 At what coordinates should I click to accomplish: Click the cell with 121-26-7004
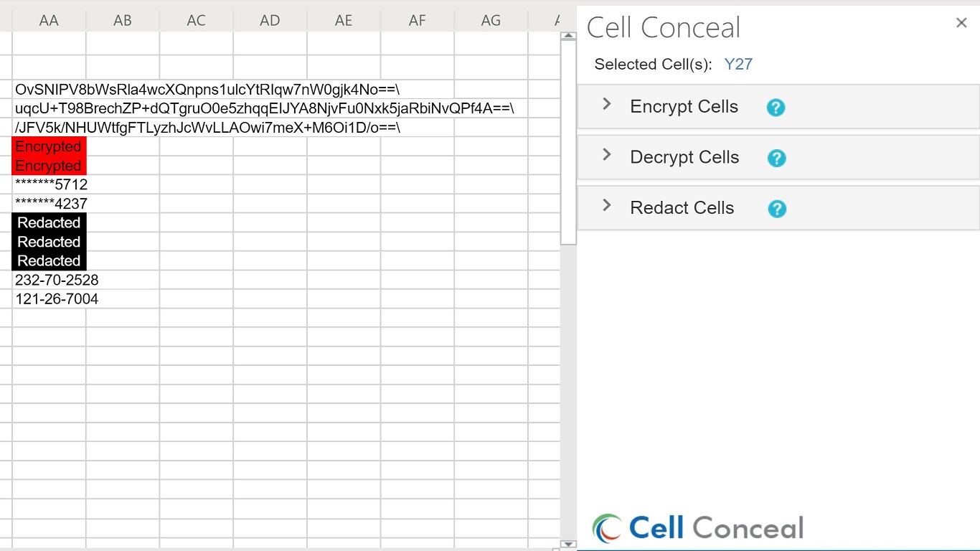tap(49, 299)
